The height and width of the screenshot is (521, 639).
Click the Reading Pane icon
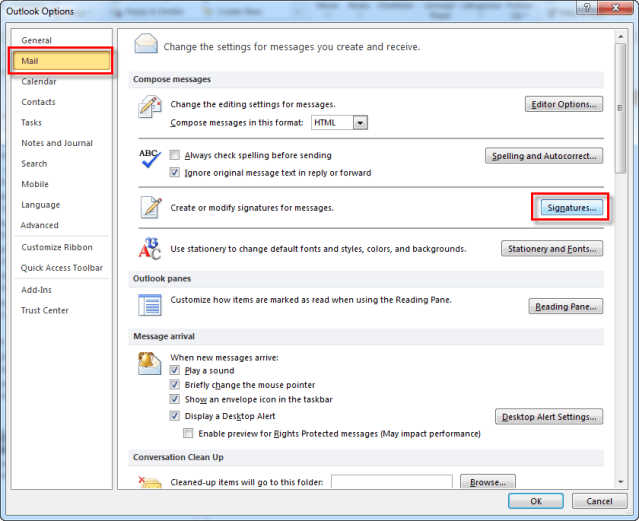150,305
